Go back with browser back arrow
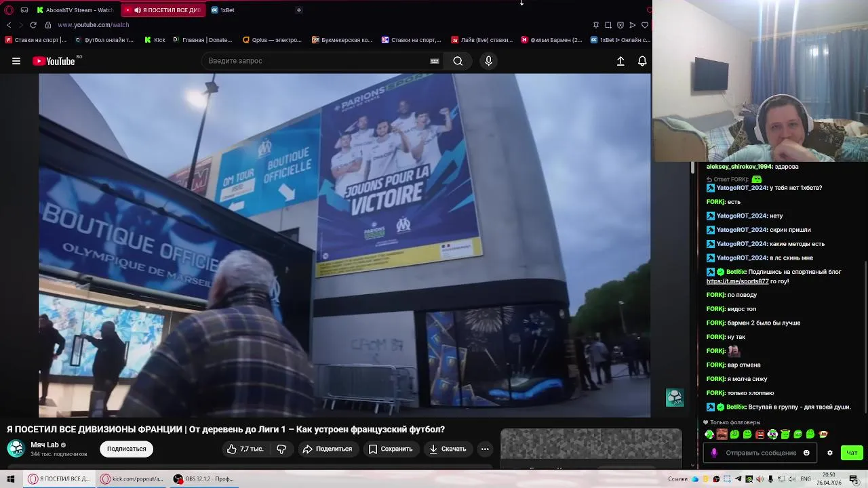The width and height of the screenshot is (868, 488). pos(9,25)
